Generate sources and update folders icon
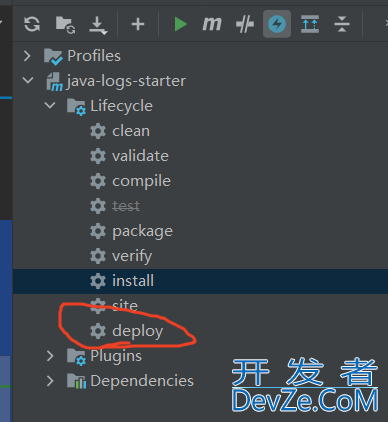The image size is (388, 422). (65, 25)
